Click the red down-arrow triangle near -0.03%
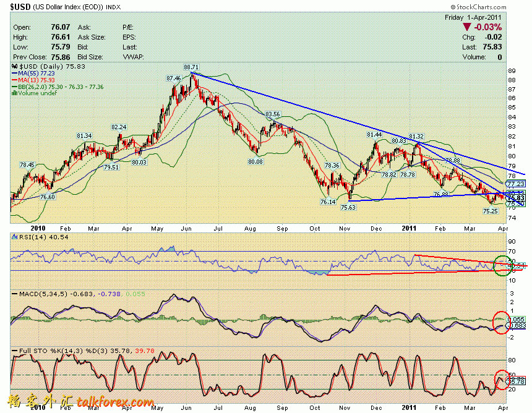The height and width of the screenshot is (413, 532). 467,27
